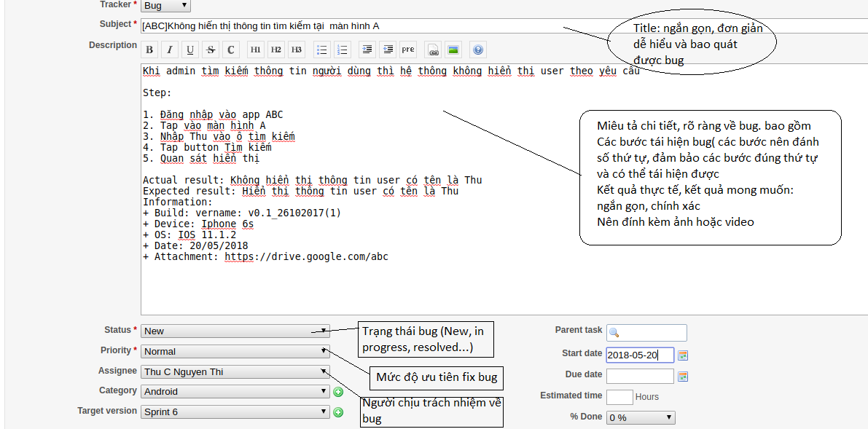The image size is (868, 429).
Task: Open the Assignee dropdown
Action: [x=235, y=372]
